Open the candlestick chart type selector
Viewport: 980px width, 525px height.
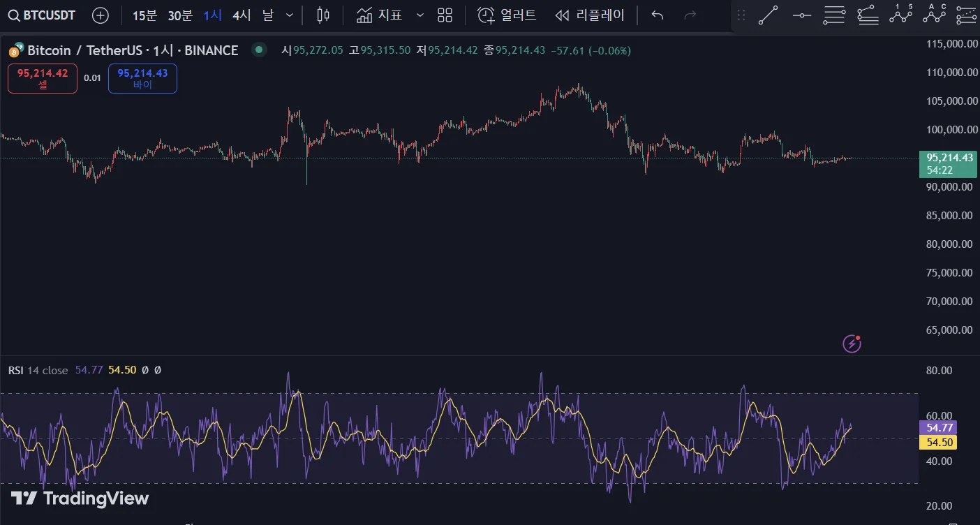click(x=322, y=15)
